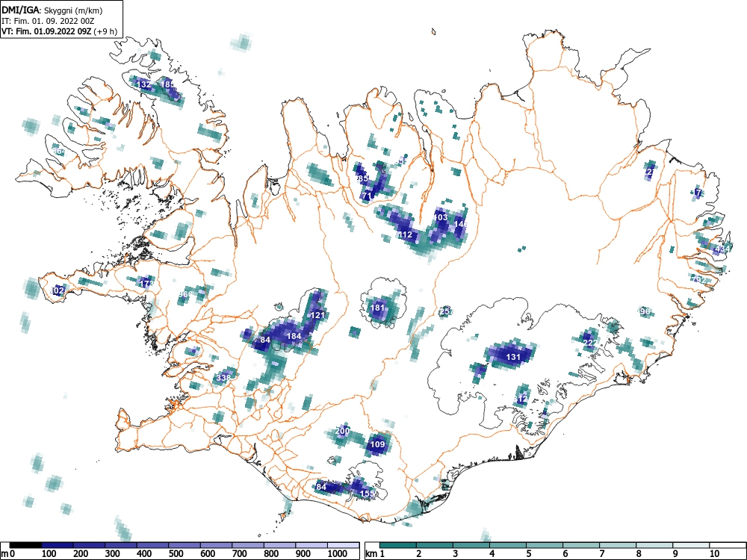Image resolution: width=747 pixels, height=560 pixels.
Task: Click the '112' visibility value
Action: click(406, 234)
